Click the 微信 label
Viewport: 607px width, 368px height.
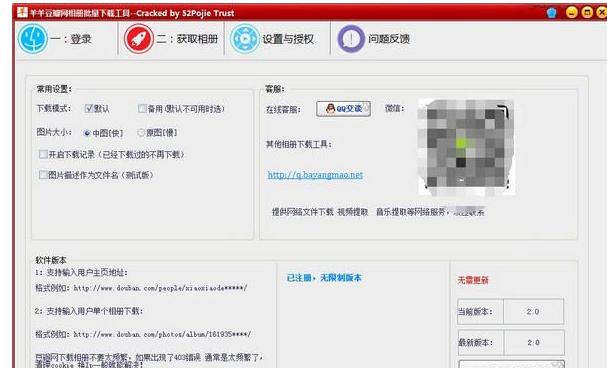(x=394, y=108)
